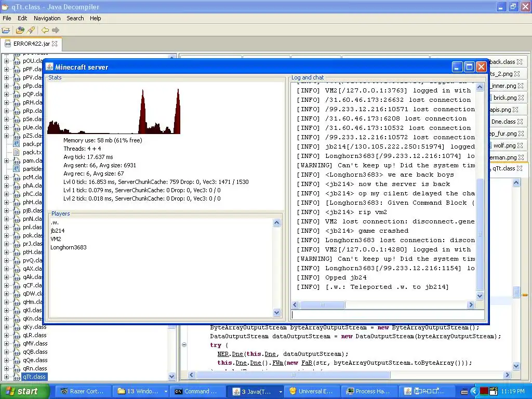The width and height of the screenshot is (532, 399).
Task: Click the pack.txt file icon in tree
Action: (x=16, y=152)
